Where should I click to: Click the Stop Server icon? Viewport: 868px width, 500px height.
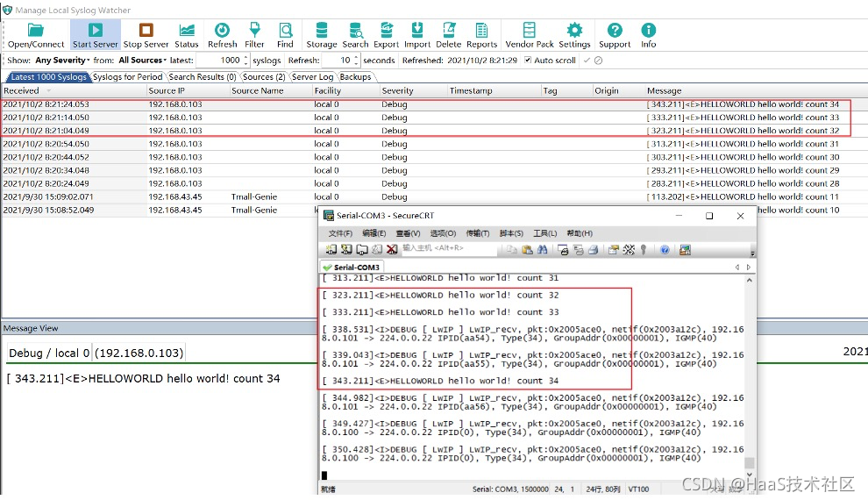pos(146,35)
